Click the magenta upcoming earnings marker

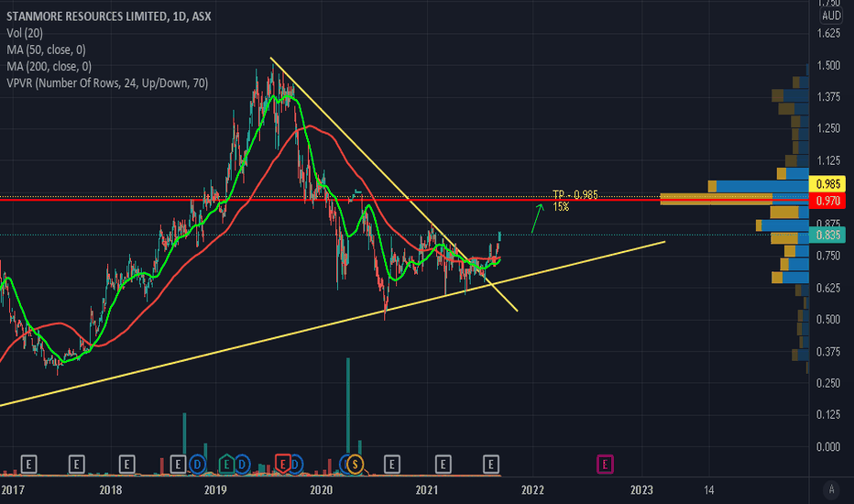605,465
